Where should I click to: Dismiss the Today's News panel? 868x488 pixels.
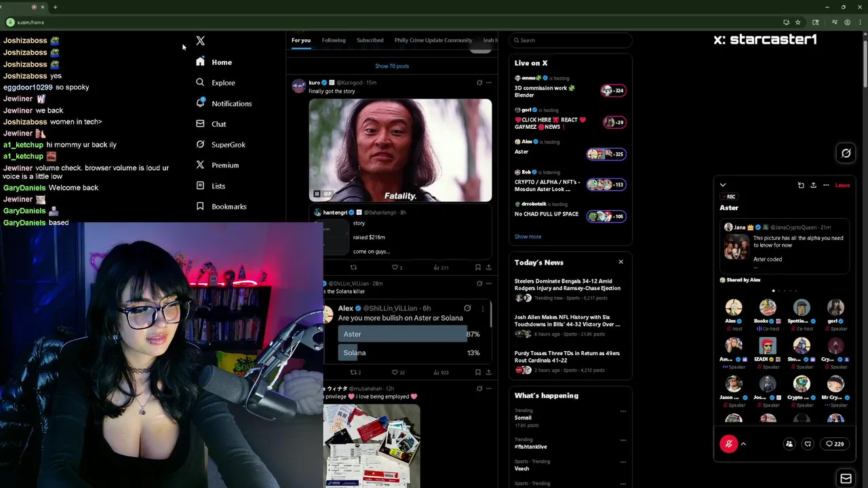[620, 262]
